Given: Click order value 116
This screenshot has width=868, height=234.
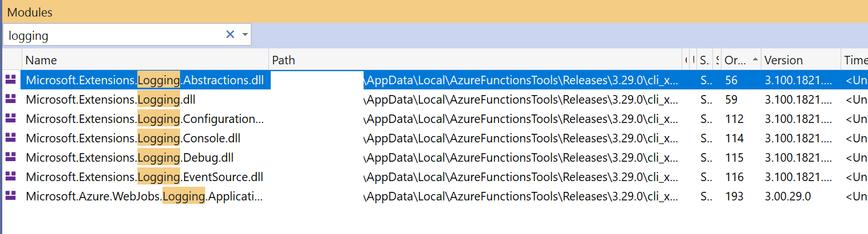Looking at the screenshot, I should pyautogui.click(x=734, y=177).
